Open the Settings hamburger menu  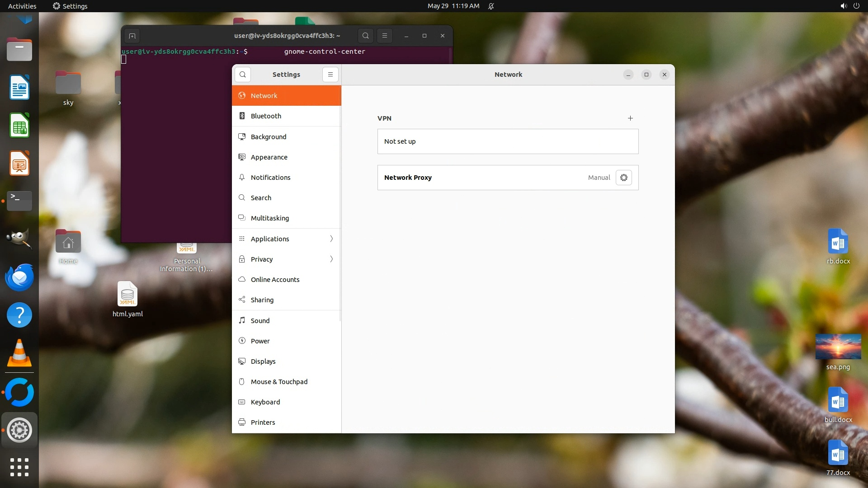point(330,75)
